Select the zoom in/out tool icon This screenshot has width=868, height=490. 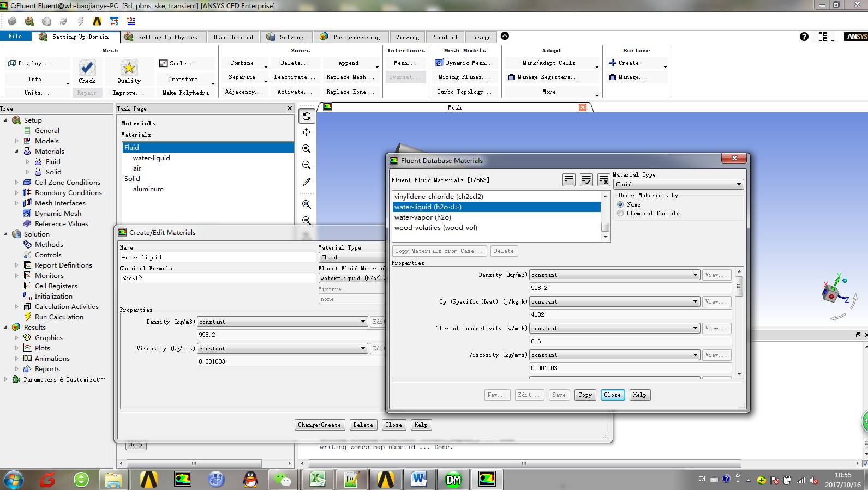pos(307,148)
